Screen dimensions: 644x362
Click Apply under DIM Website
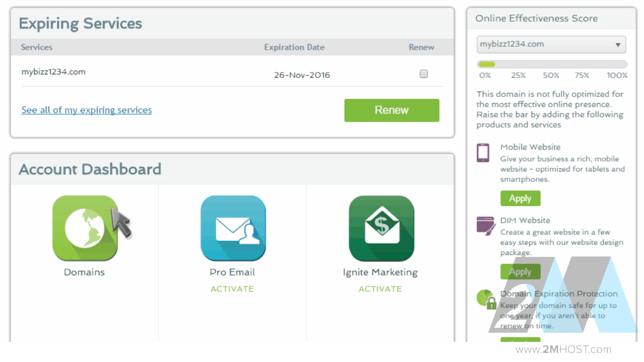[x=520, y=271]
